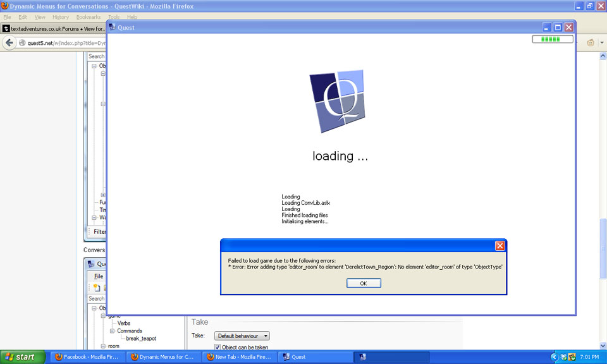This screenshot has height=364, width=607.
Task: Select break_teapot in the tree
Action: point(140,338)
